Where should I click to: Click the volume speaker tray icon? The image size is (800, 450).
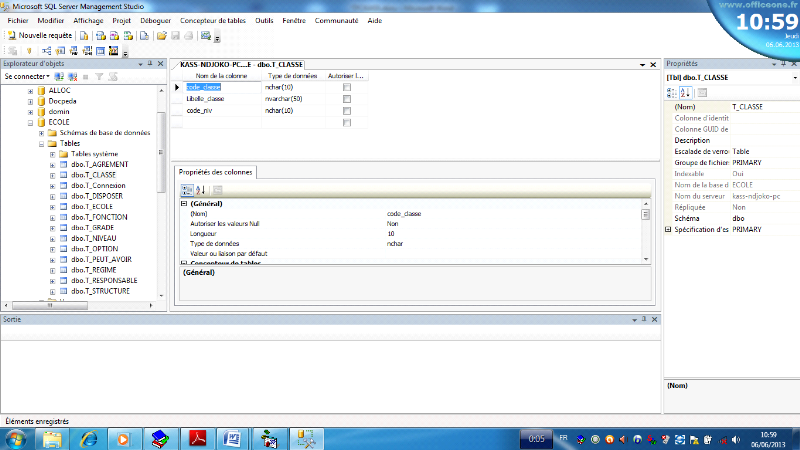[736, 439]
